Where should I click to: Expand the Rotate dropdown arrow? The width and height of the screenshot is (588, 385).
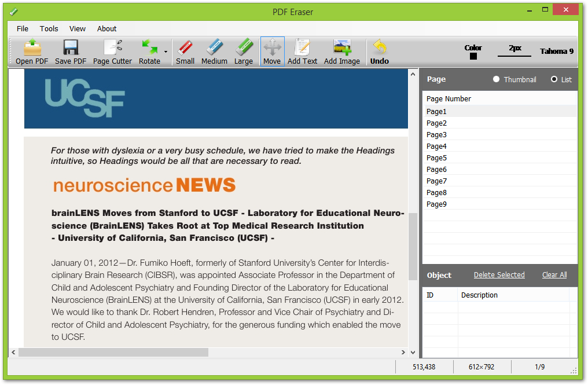coord(166,52)
